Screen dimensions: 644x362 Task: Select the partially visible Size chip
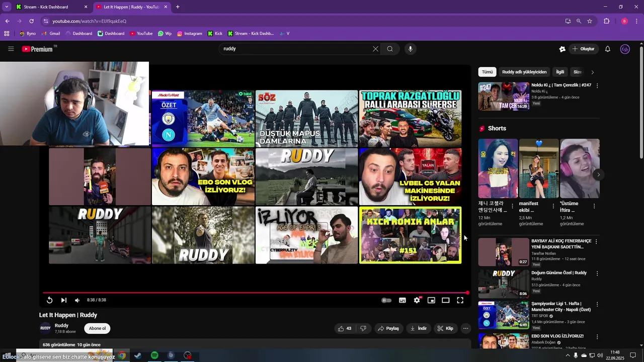578,72
